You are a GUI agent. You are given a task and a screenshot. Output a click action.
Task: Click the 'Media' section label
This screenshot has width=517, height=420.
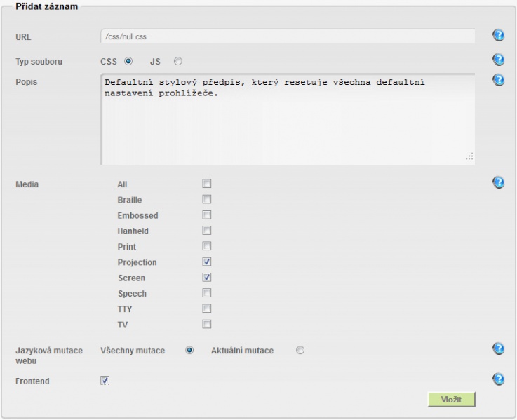27,184
